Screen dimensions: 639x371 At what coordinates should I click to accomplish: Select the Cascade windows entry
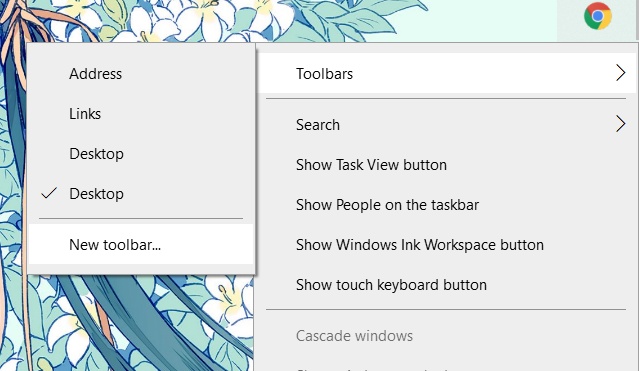pyautogui.click(x=447, y=336)
